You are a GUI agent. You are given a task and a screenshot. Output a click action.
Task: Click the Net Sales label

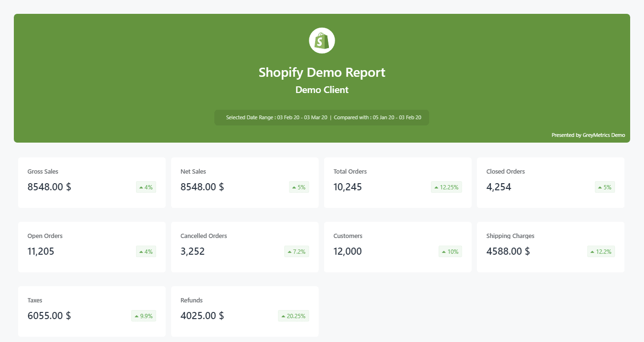coord(193,171)
